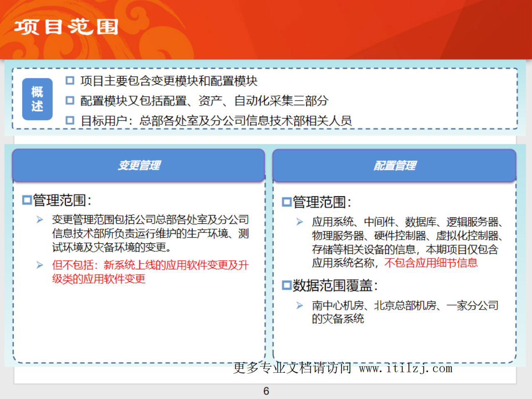This screenshot has height=399, width=532.
Task: Click the 变更管理 header banner
Action: [x=139, y=165]
